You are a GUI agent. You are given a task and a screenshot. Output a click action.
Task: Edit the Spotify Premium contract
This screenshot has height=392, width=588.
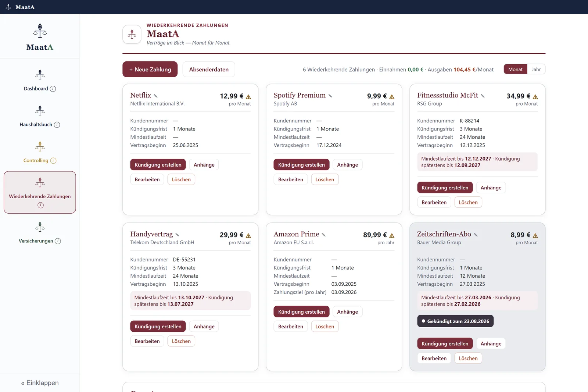tap(291, 179)
